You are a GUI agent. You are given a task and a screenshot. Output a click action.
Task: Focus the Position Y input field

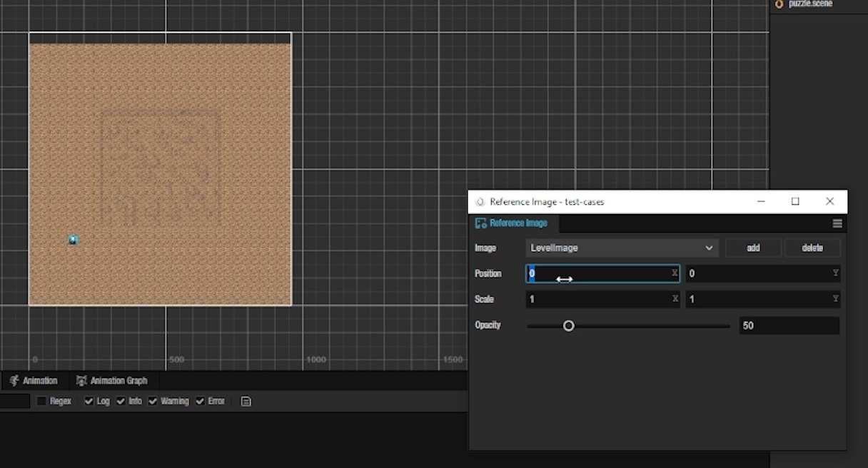[757, 274]
